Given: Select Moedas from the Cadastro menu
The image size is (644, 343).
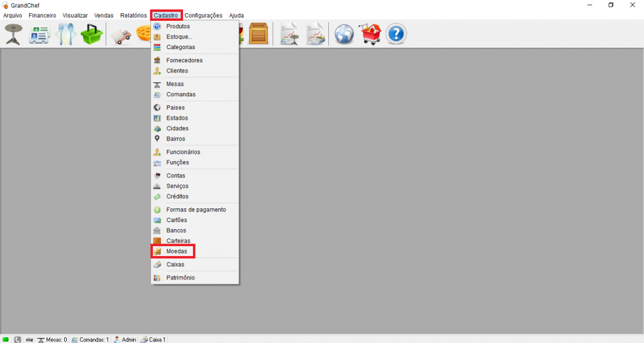Looking at the screenshot, I should click(176, 251).
